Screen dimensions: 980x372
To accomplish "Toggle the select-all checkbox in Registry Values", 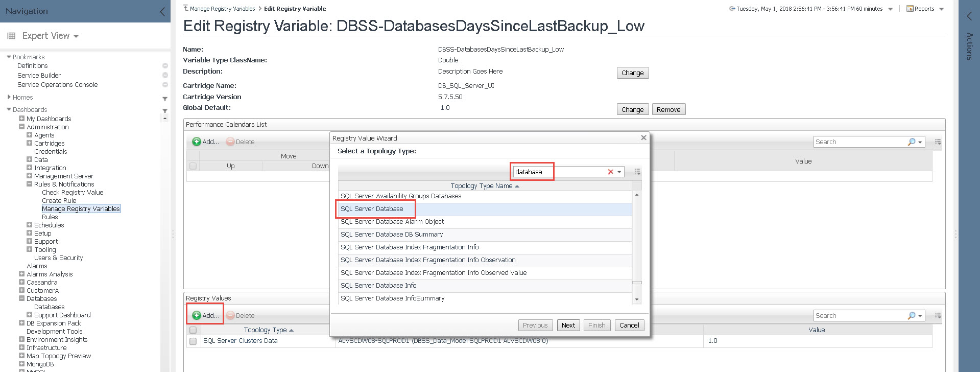I will click(x=193, y=331).
